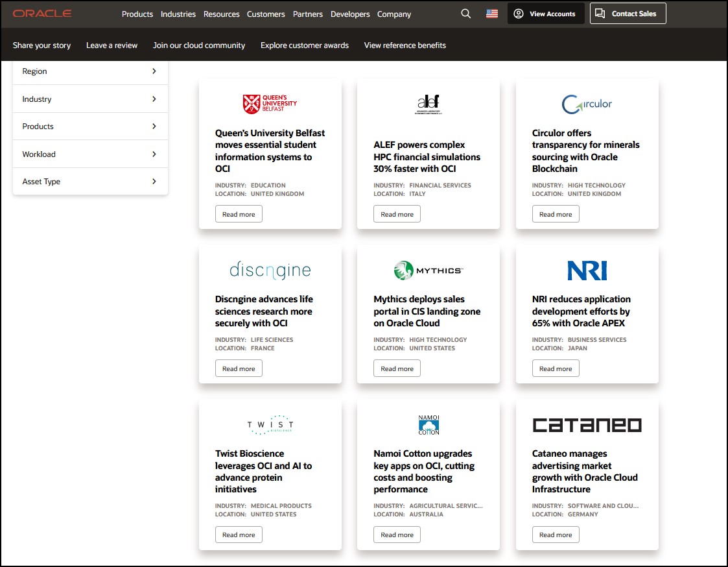Click the Circulor logo

[x=587, y=103]
